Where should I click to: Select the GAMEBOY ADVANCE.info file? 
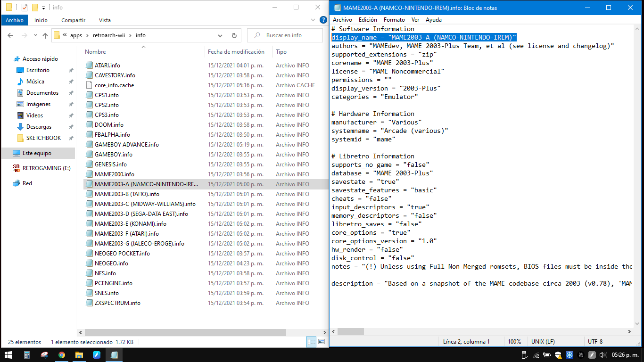pos(126,145)
